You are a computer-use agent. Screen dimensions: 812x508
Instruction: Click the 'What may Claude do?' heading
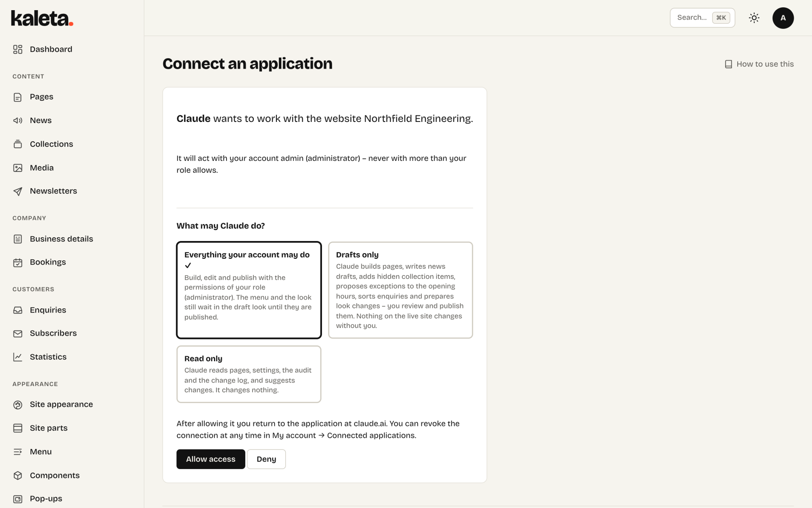point(220,226)
